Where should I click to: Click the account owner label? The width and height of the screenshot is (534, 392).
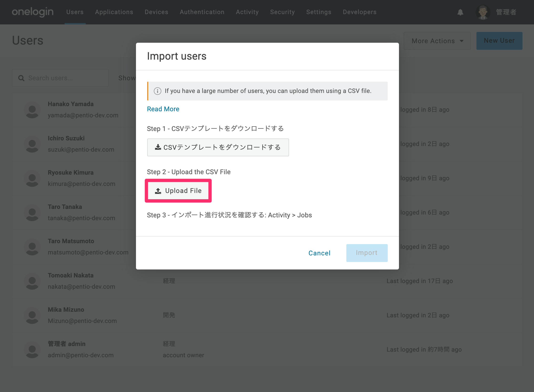183,355
